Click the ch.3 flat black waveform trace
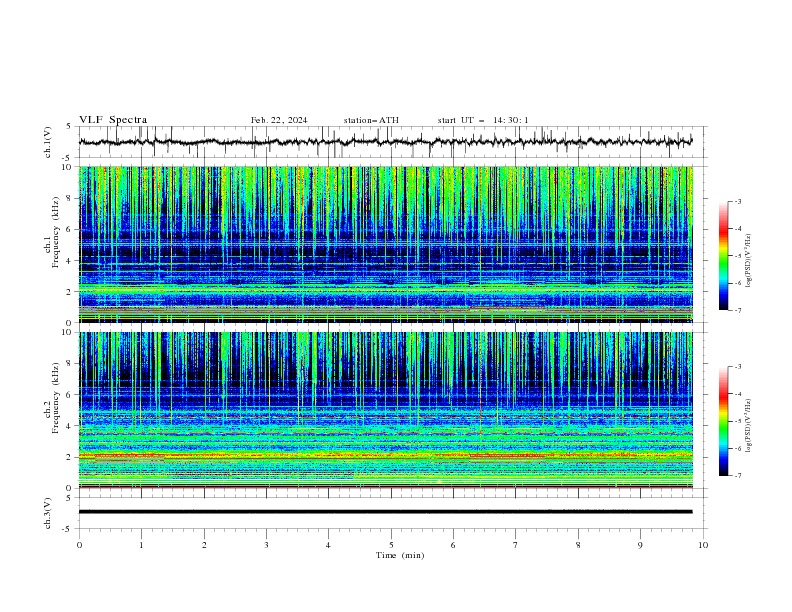792x612 pixels. click(x=385, y=512)
